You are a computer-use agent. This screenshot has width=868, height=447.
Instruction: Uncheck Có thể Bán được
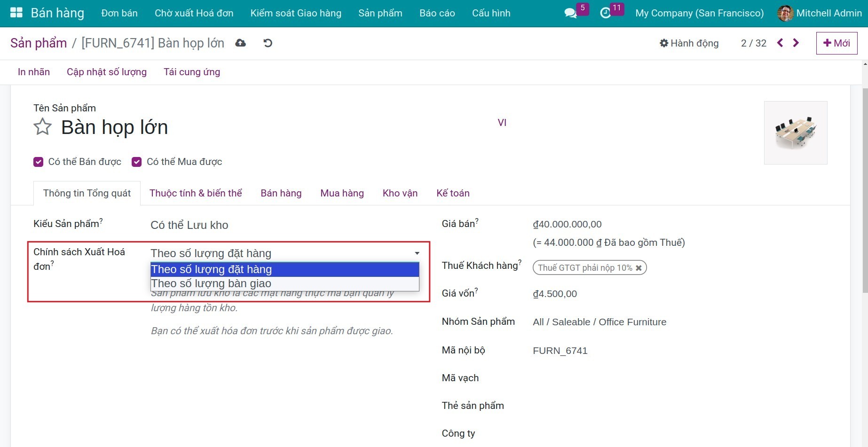tap(38, 162)
